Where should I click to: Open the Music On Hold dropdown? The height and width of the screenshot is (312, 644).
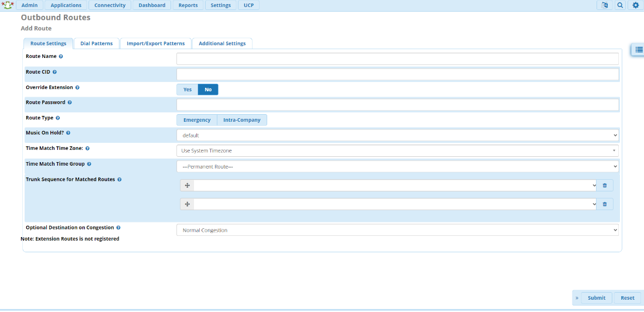click(x=397, y=135)
